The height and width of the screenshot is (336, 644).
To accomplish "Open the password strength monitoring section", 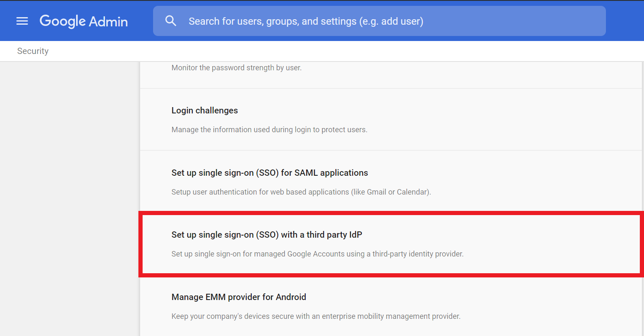I will (x=236, y=68).
